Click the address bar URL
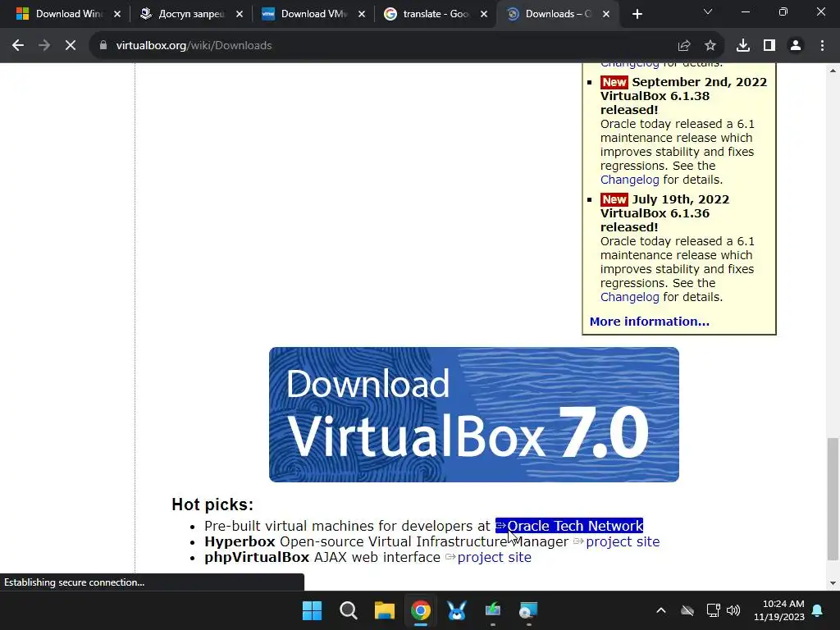 (194, 46)
